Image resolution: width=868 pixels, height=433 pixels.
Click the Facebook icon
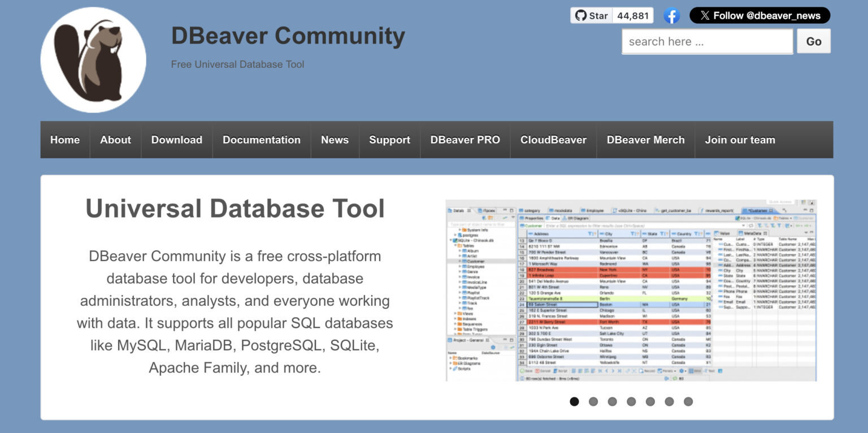coord(672,15)
